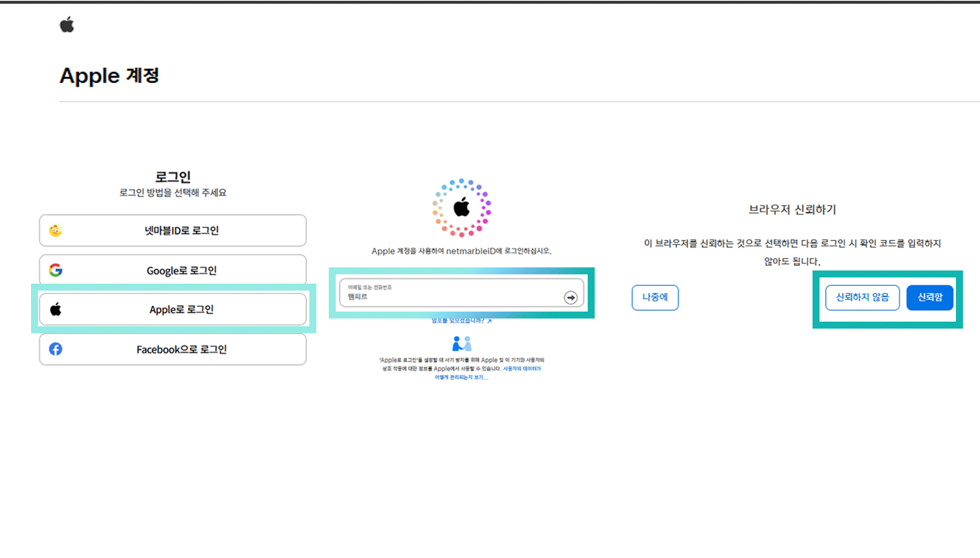980x558 pixels.
Task: Click the blue handshake privacy icon
Action: (x=462, y=343)
